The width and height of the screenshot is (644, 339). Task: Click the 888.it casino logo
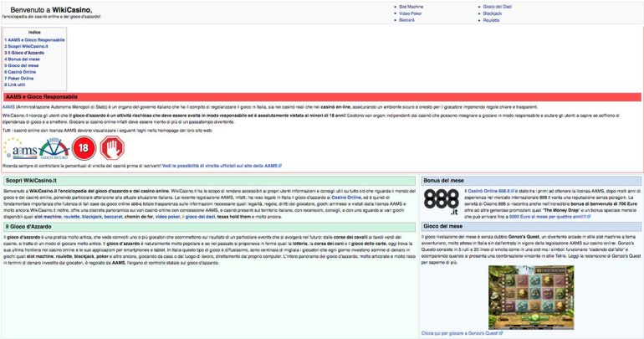442,201
